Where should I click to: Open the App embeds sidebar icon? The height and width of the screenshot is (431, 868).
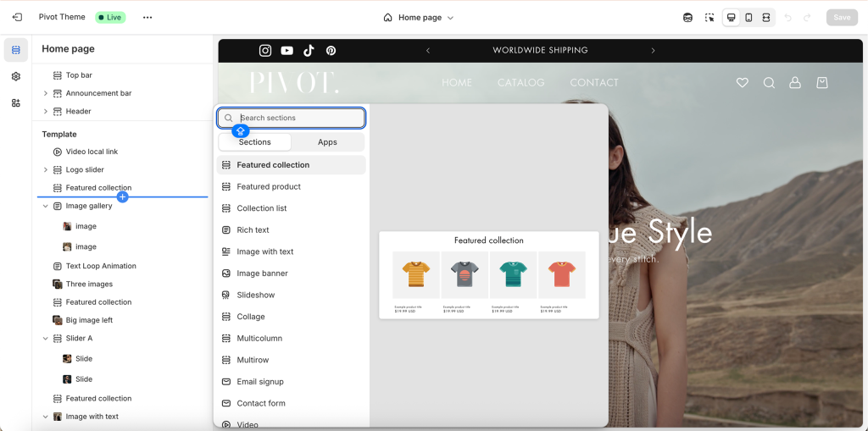(x=16, y=103)
